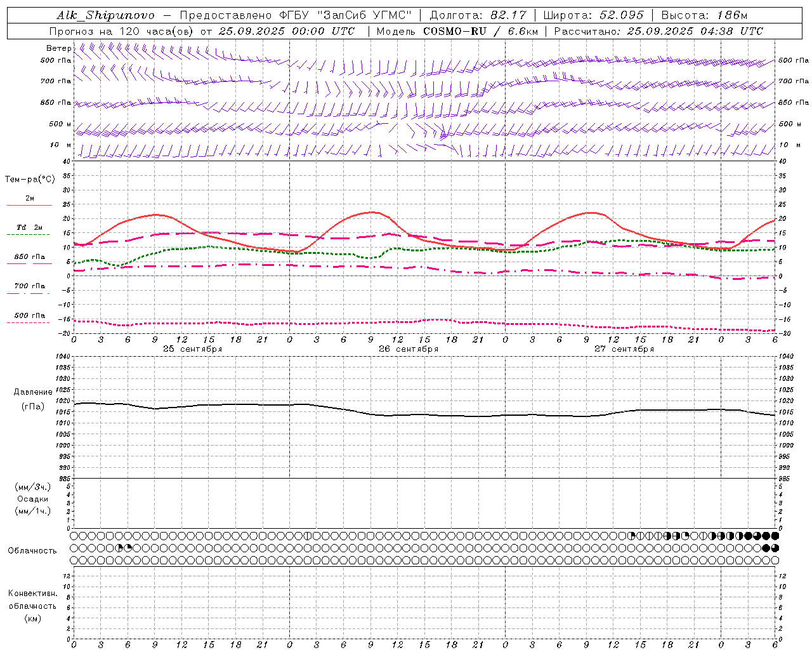Viewport: 812px width, 650px height.
Task: Click the Тем-ра(°C) temperature panel label
Action: point(30,180)
